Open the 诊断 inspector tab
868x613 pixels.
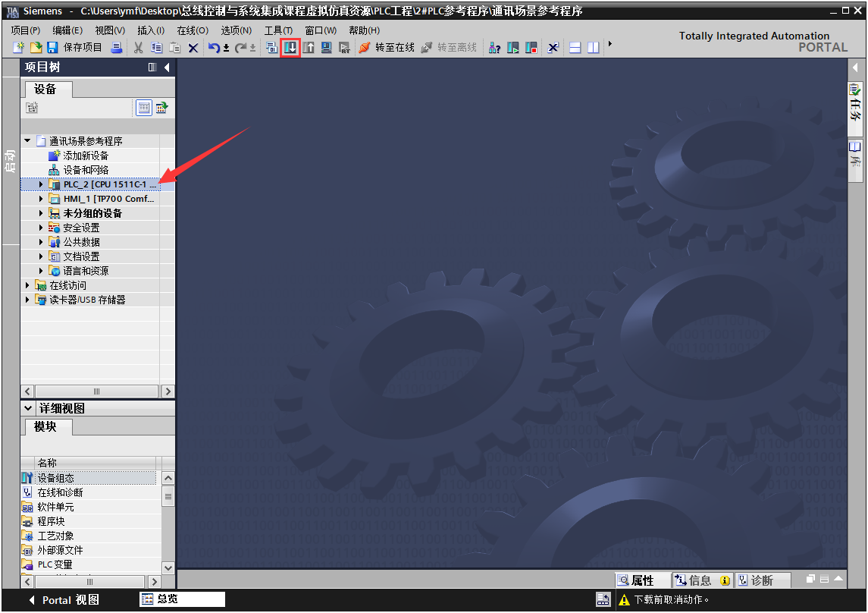(x=762, y=580)
